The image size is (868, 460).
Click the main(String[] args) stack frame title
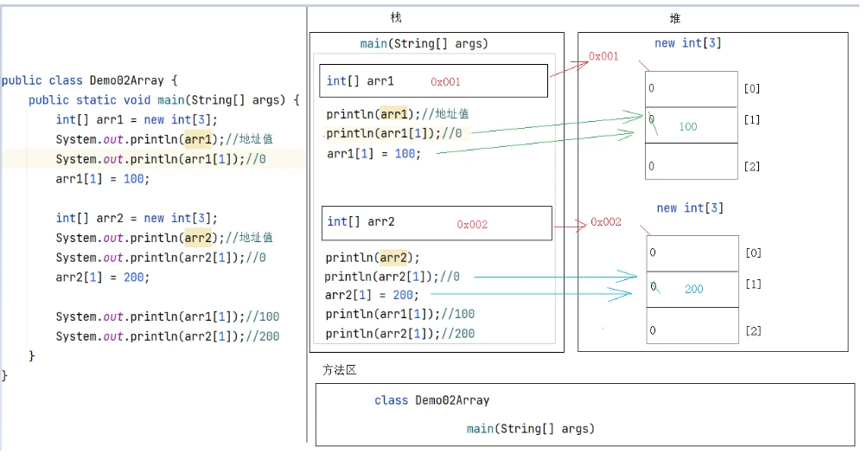(424, 44)
